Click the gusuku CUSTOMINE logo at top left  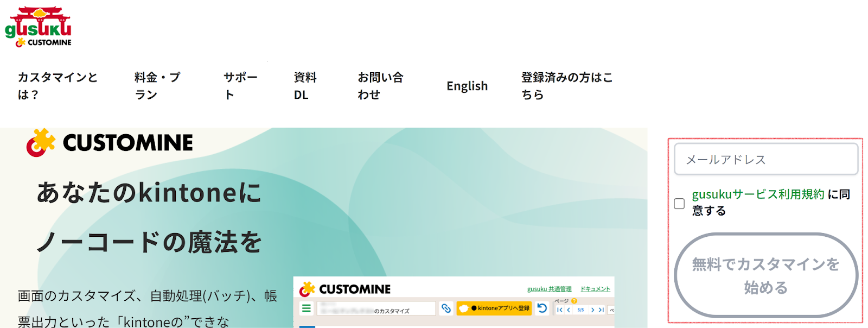point(38,27)
